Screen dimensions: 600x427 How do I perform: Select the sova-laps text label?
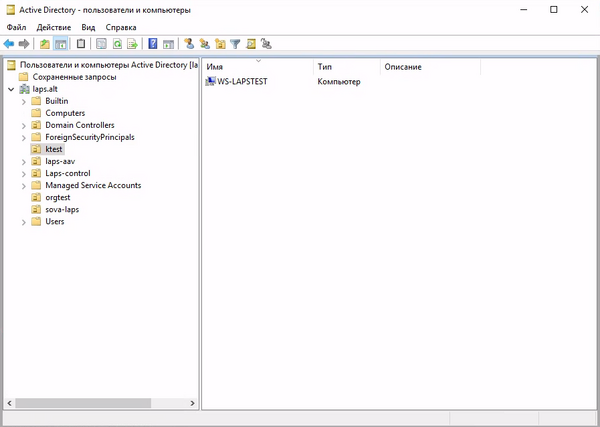click(62, 209)
